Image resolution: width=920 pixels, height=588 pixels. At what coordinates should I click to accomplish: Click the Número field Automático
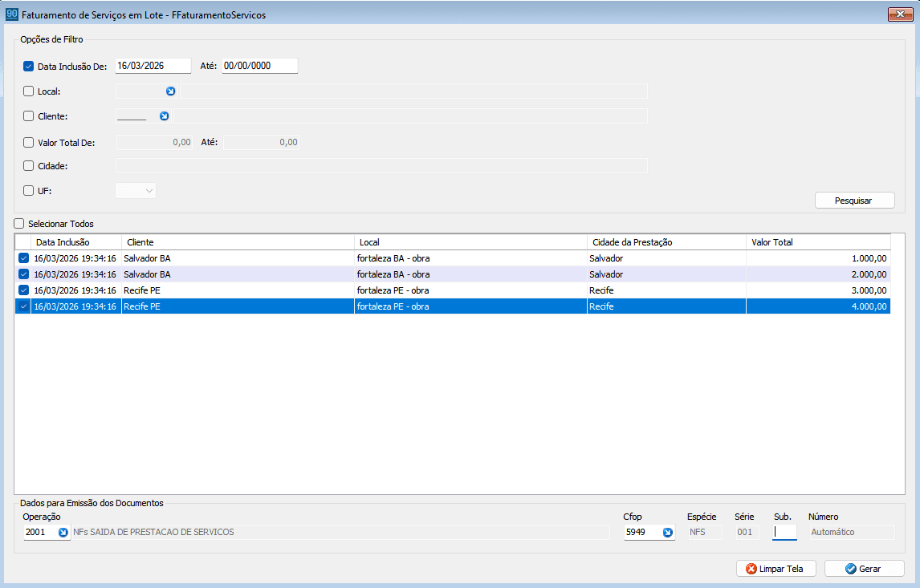pyautogui.click(x=852, y=533)
